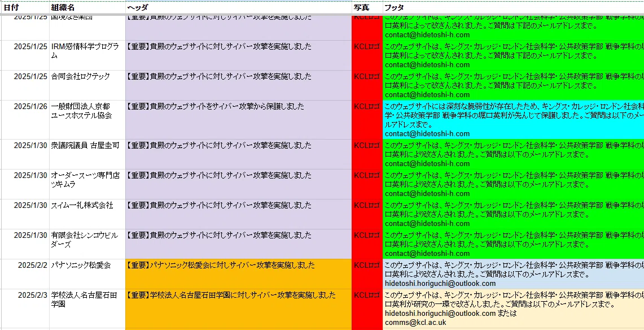Select the orange パナソニック松愛会に対し header cell
Viewport: 644px width, 330px height.
[238, 274]
